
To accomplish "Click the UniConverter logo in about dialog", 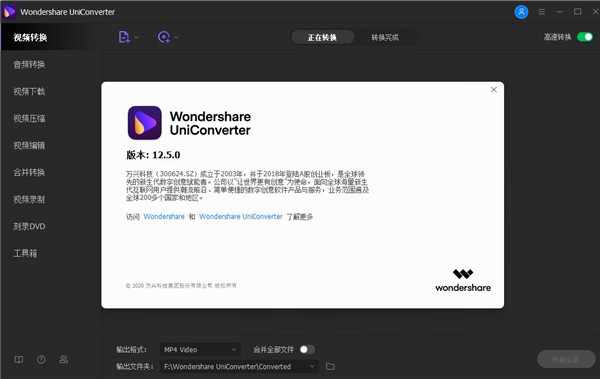I will click(x=145, y=123).
